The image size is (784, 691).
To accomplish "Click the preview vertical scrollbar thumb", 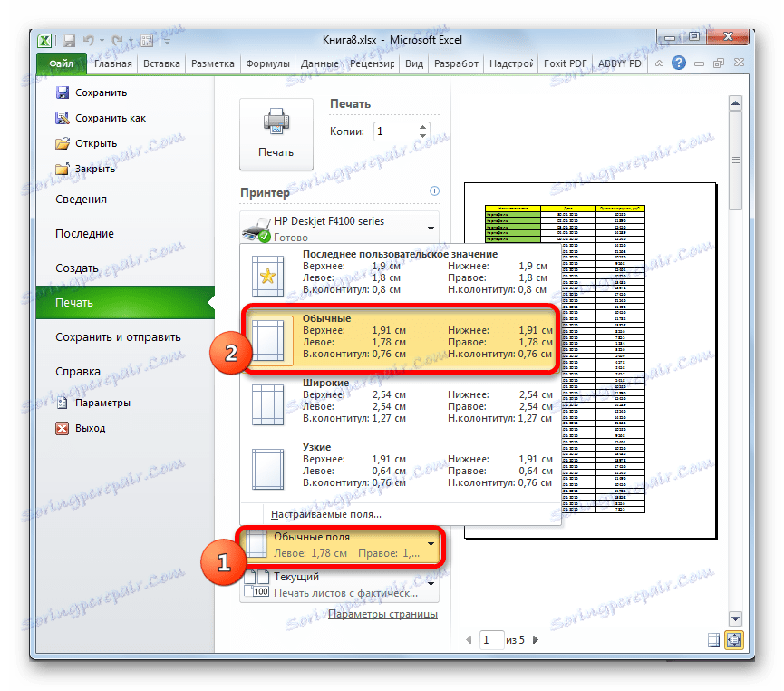I will point(735,161).
